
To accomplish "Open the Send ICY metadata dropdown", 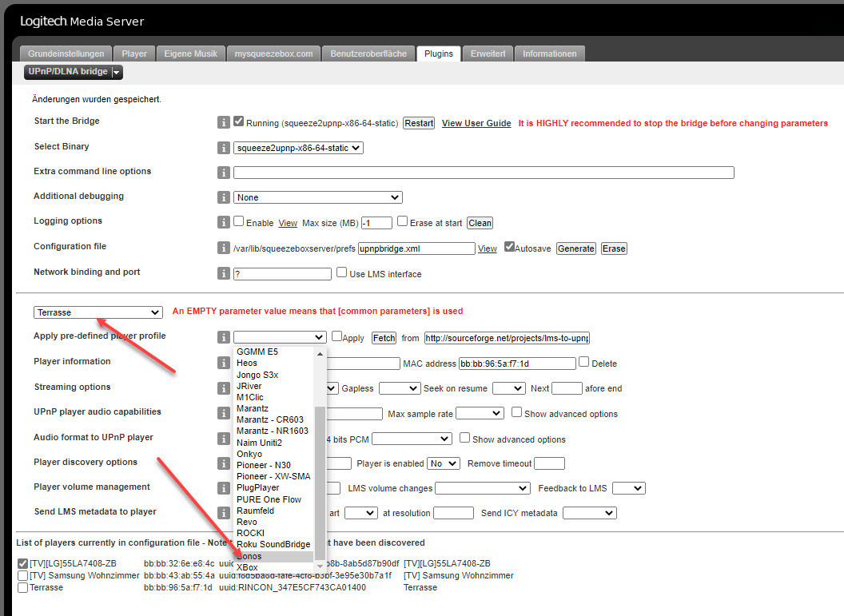I will click(x=590, y=513).
